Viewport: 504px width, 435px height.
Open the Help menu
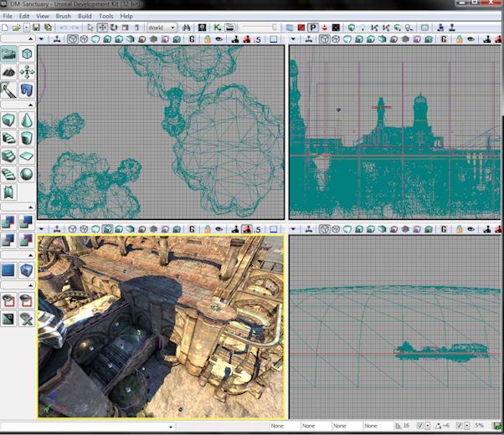tap(126, 16)
